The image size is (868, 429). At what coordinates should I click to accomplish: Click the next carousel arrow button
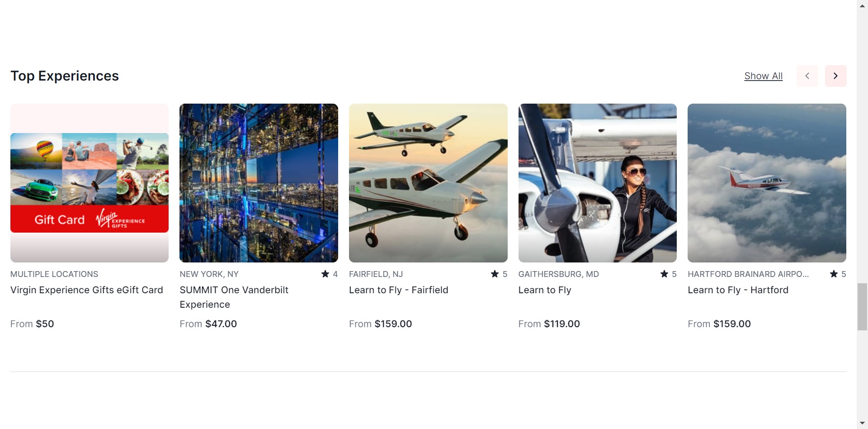click(x=835, y=76)
